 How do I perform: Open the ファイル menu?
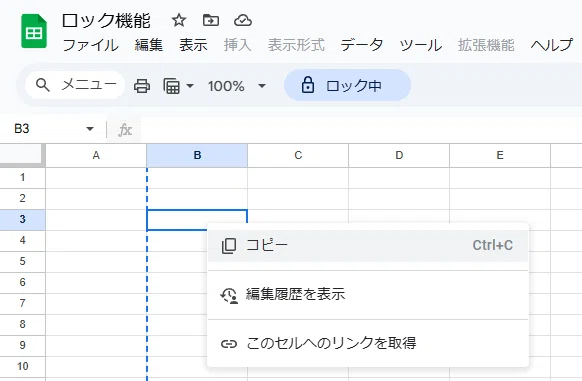click(90, 45)
